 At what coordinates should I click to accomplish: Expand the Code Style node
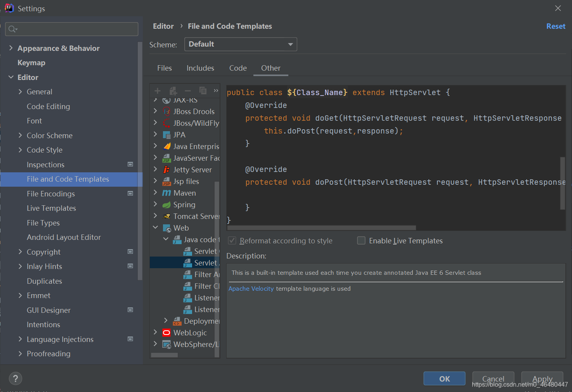(20, 150)
